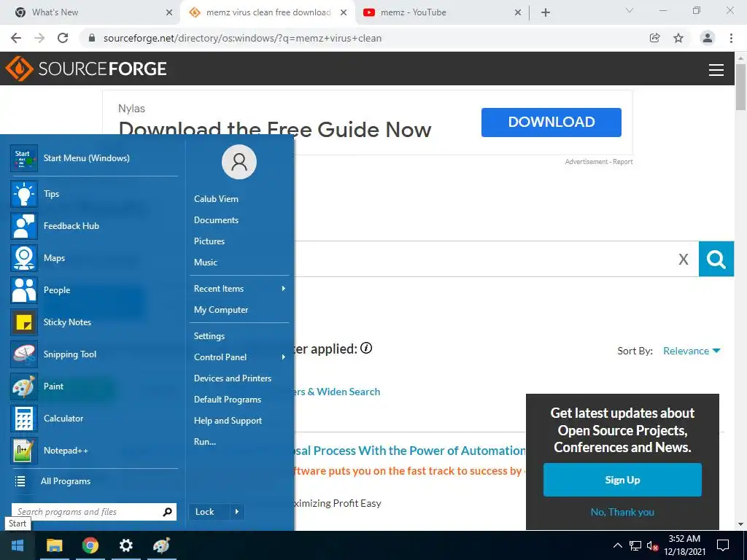Click the blue SourceForge search button
Image resolution: width=747 pixels, height=560 pixels.
(716, 259)
